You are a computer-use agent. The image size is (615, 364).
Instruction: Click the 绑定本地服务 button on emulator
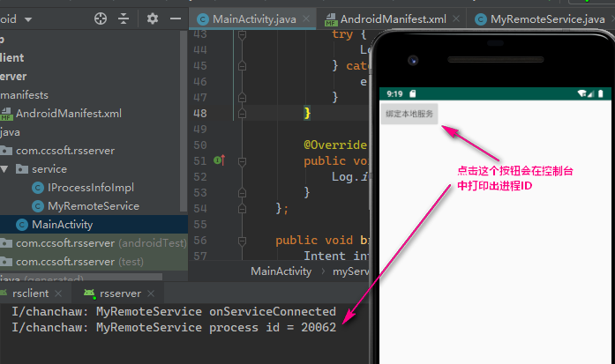click(x=409, y=114)
